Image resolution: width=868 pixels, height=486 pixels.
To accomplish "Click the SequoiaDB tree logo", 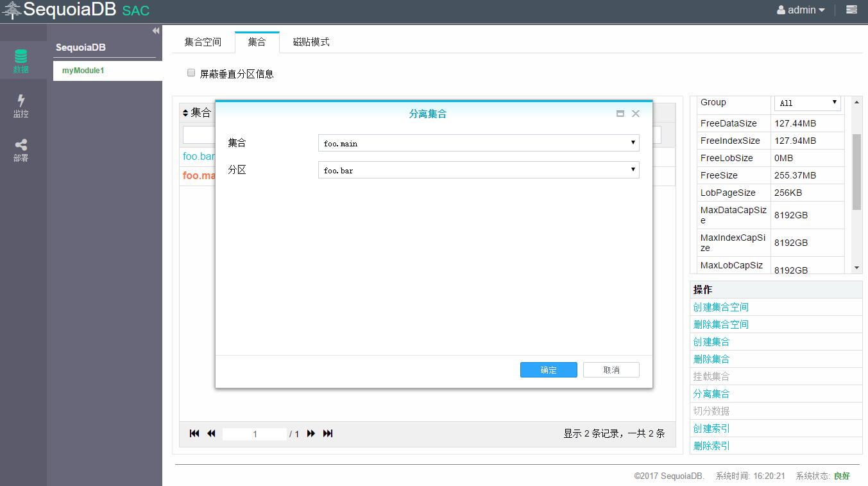I will [11, 10].
